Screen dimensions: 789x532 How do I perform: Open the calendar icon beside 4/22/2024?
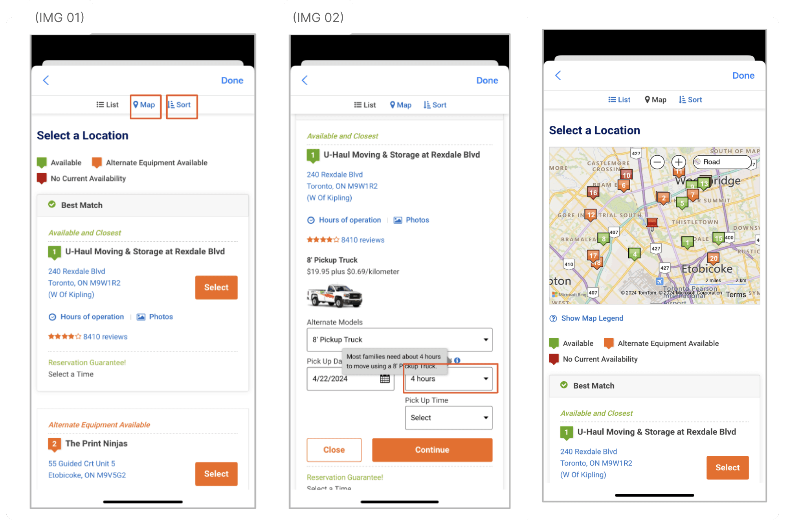click(385, 379)
